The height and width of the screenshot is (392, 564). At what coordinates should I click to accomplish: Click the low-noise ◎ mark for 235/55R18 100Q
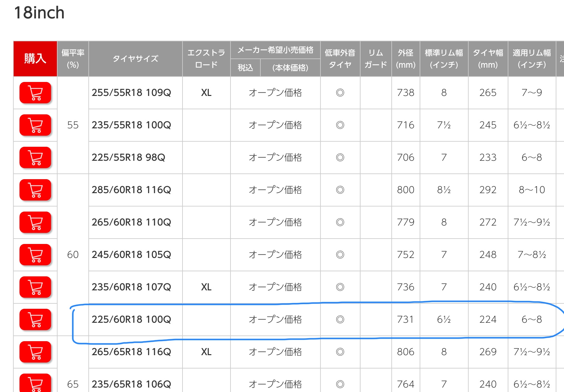(x=340, y=125)
